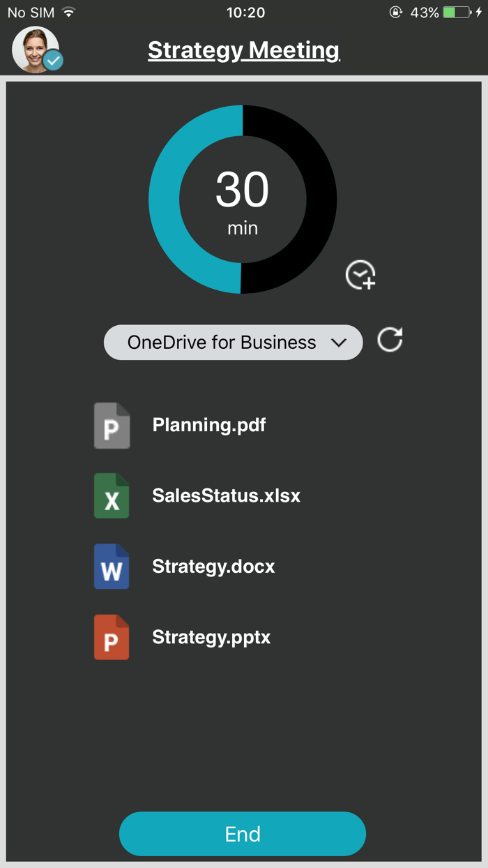Open the OneDrive for Business dropdown

click(222, 343)
